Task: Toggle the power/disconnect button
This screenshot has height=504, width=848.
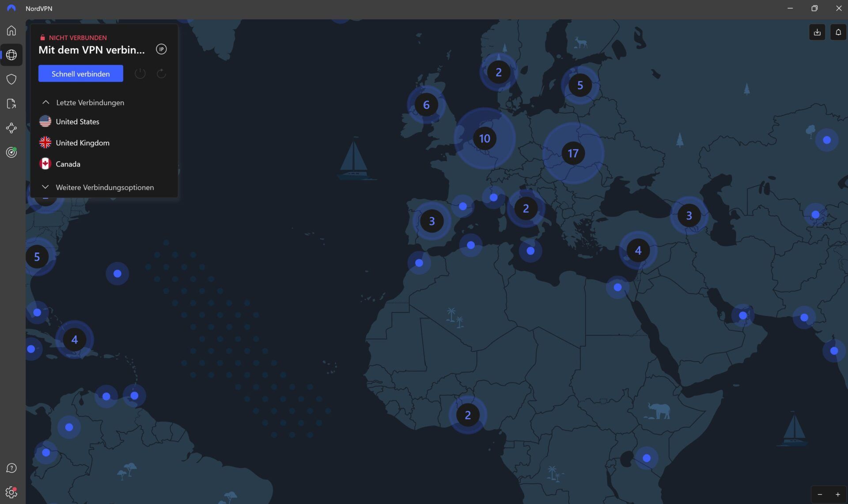Action: pyautogui.click(x=140, y=73)
